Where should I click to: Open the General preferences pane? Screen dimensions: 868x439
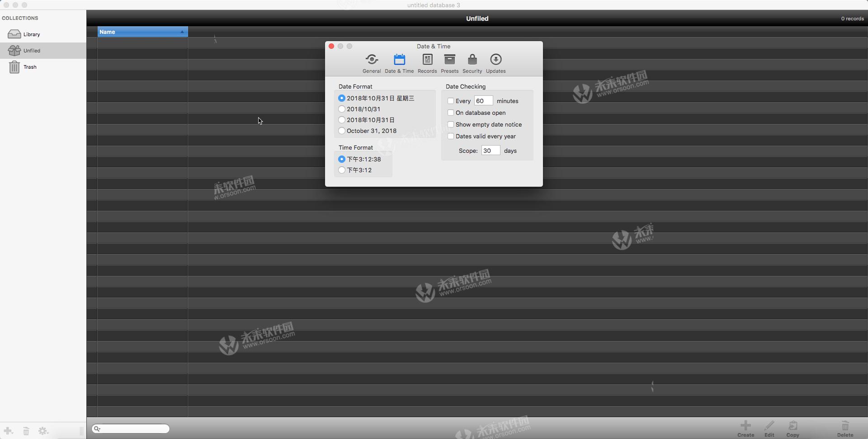click(371, 62)
